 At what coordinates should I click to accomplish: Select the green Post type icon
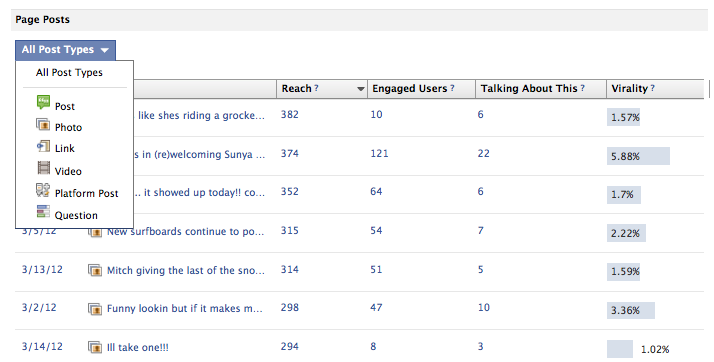[x=43, y=102]
